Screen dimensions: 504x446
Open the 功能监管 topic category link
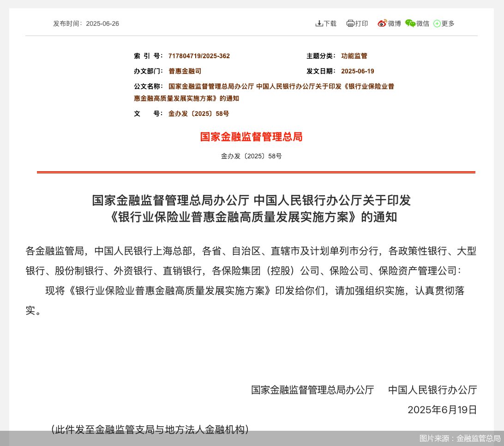tap(354, 56)
